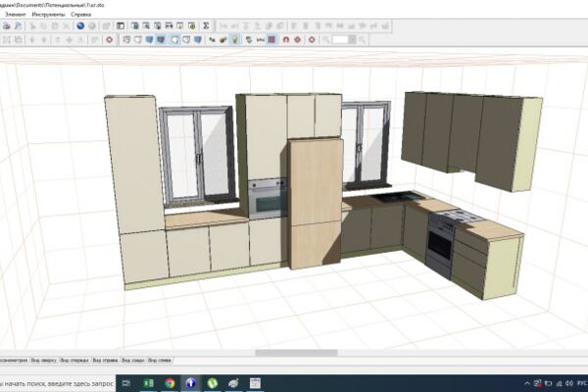Switch to the Вид сзади tab
Screen dimensions: 588x392
133,360
